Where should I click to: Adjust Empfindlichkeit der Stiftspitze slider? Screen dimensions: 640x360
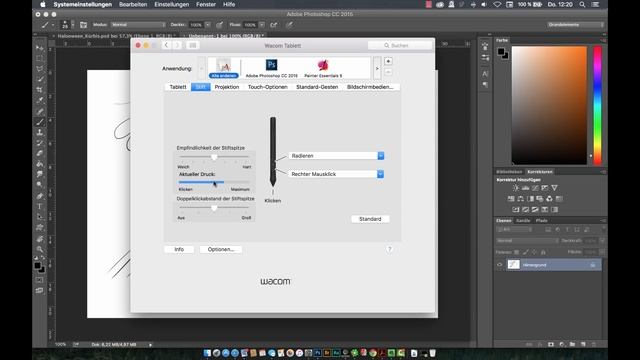pos(214,157)
